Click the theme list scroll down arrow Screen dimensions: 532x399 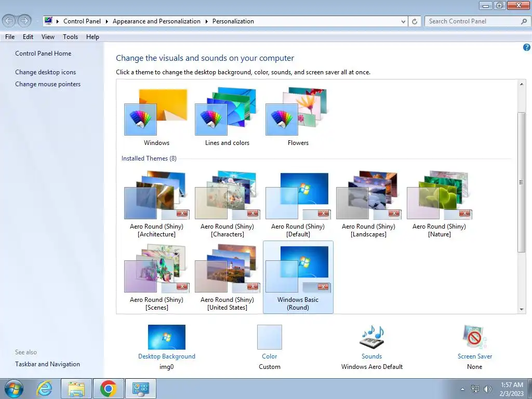click(x=522, y=310)
